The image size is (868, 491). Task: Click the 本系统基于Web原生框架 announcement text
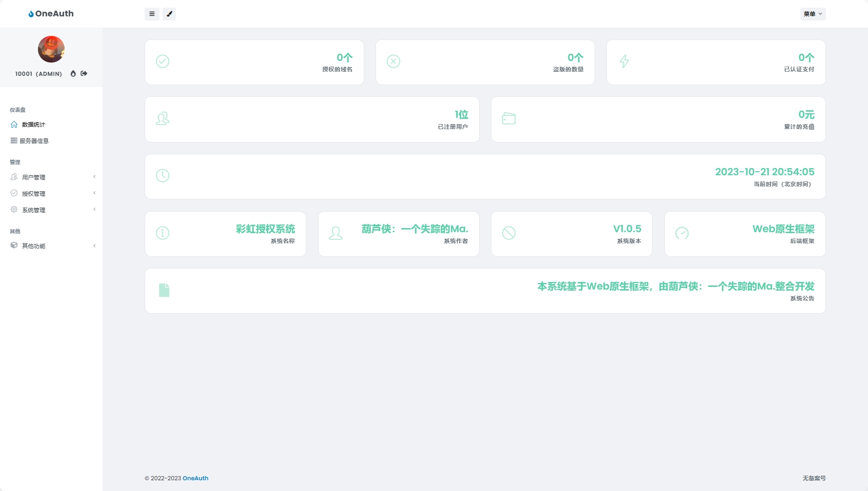point(676,287)
